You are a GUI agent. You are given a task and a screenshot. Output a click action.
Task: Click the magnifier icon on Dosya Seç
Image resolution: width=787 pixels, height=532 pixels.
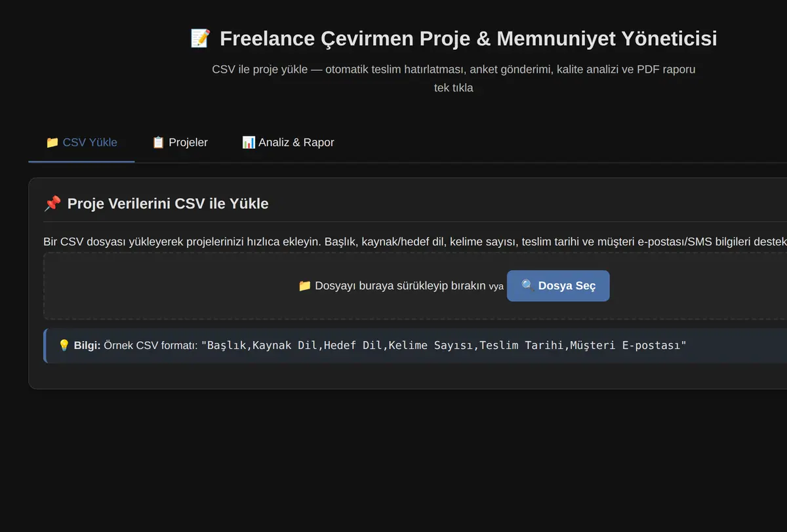(528, 285)
